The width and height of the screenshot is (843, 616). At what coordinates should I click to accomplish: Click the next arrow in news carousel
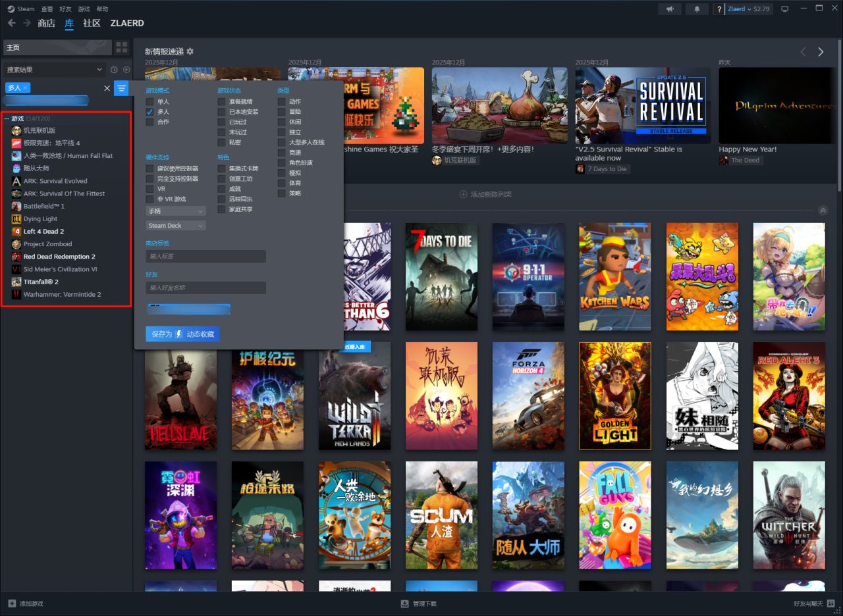point(821,52)
